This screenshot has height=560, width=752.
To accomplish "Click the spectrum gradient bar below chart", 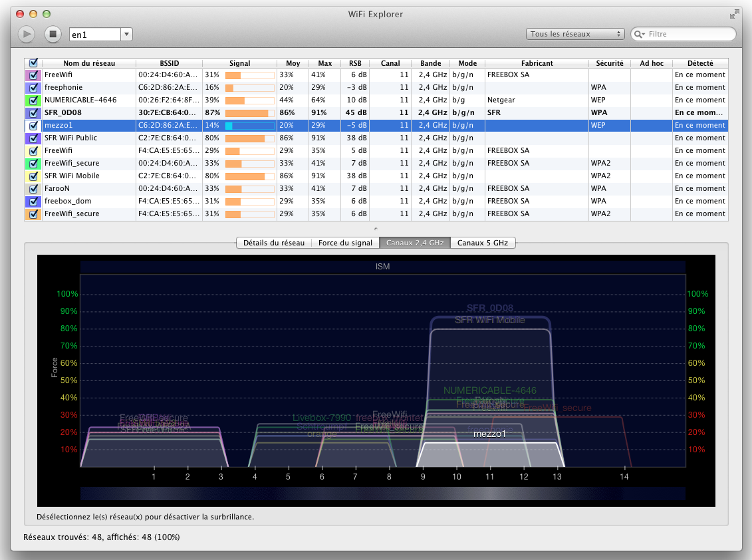I will [382, 493].
